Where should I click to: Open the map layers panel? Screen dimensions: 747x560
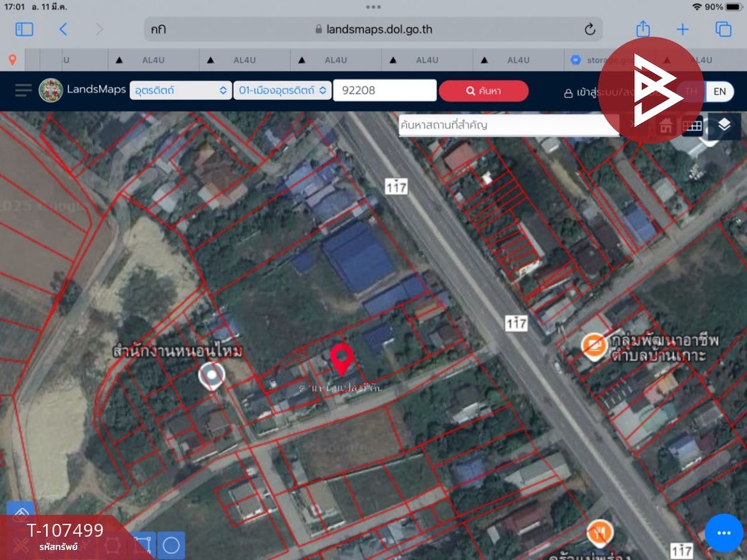tap(724, 126)
